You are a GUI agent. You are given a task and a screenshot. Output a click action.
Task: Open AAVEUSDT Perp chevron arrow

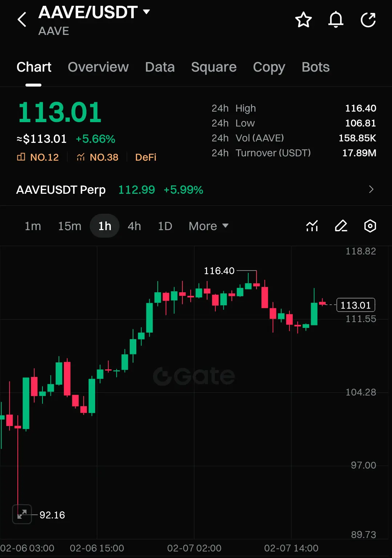[x=371, y=189]
